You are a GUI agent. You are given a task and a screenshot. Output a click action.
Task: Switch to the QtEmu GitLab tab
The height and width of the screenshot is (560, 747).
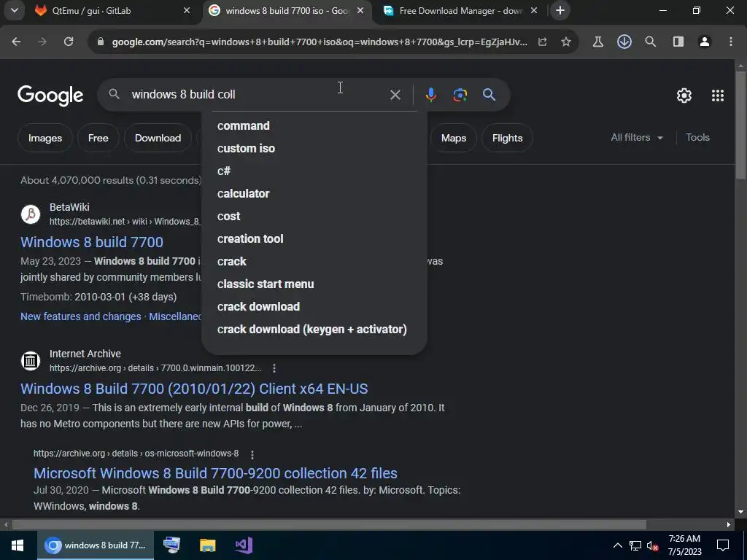click(111, 10)
